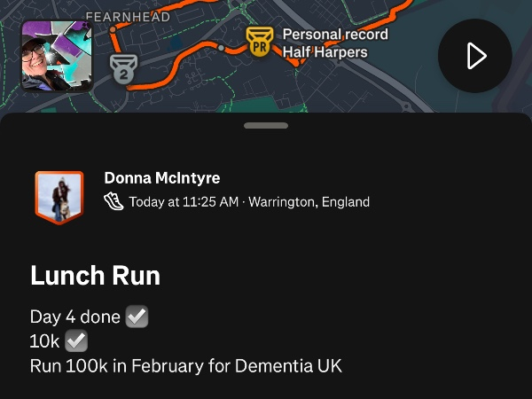Tap the play button on the map
The width and height of the screenshot is (532, 399).
click(474, 56)
